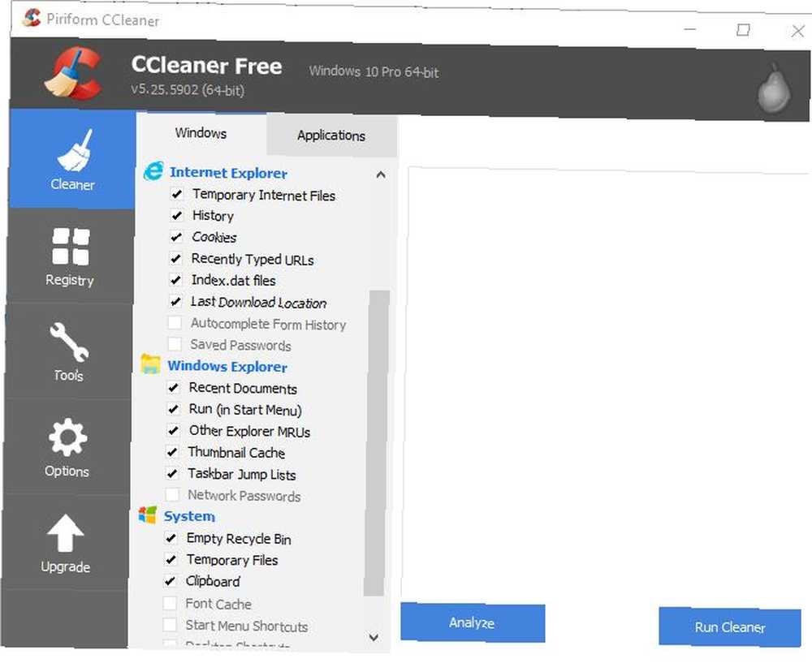Click the Windows Explorer folder icon

click(151, 364)
